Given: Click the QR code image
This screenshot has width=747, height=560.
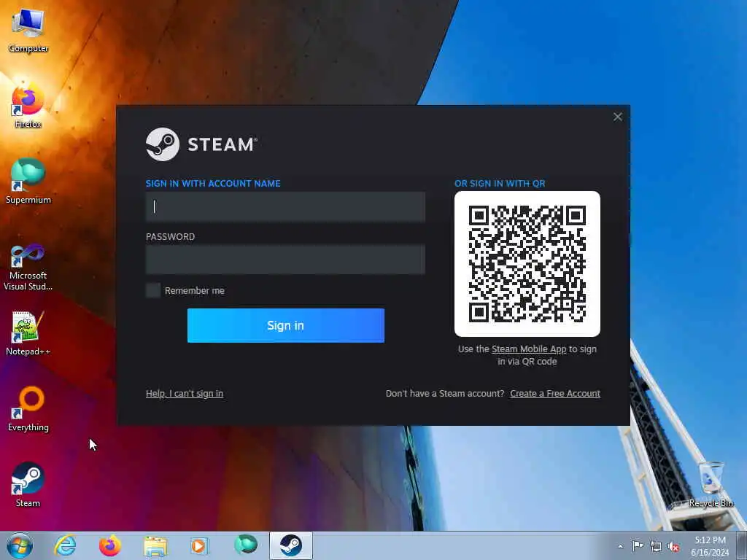Looking at the screenshot, I should click(x=527, y=264).
